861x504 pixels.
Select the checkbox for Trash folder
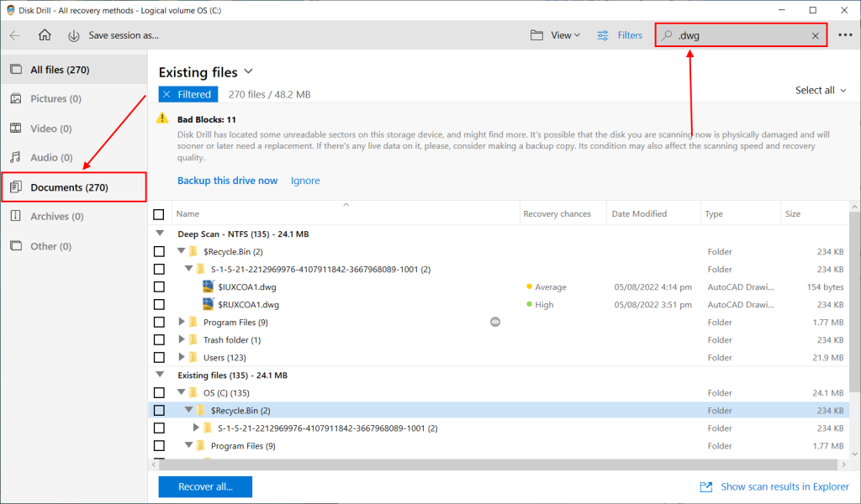[159, 339]
